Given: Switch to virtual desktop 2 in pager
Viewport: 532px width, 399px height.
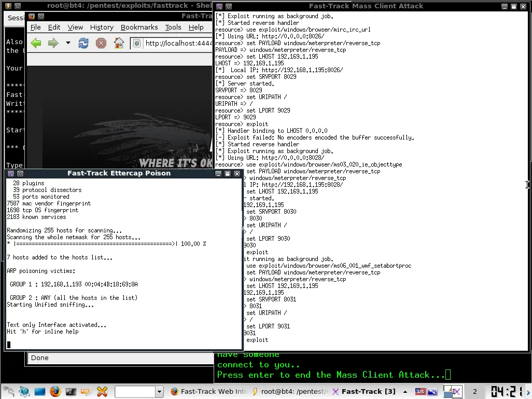Looking at the screenshot, I should pos(474,392).
